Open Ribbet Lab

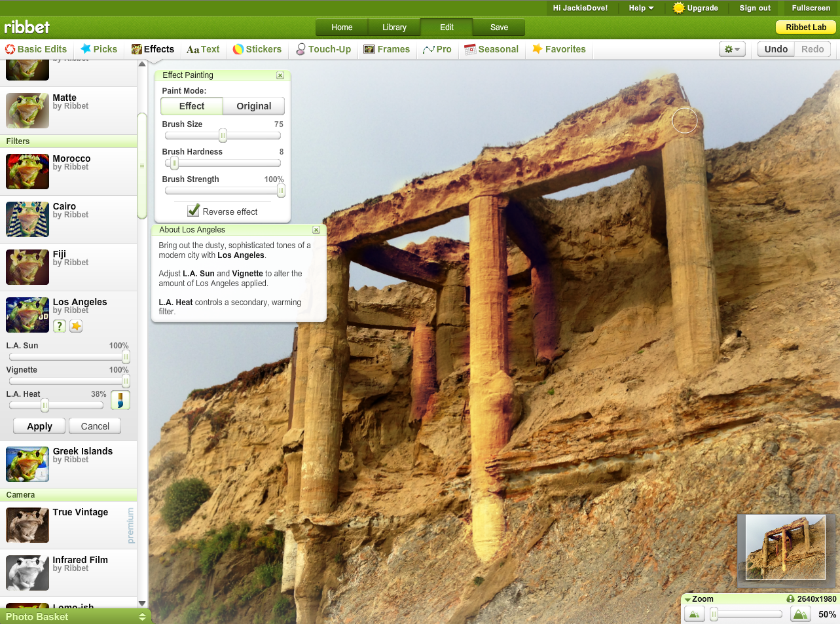(806, 28)
